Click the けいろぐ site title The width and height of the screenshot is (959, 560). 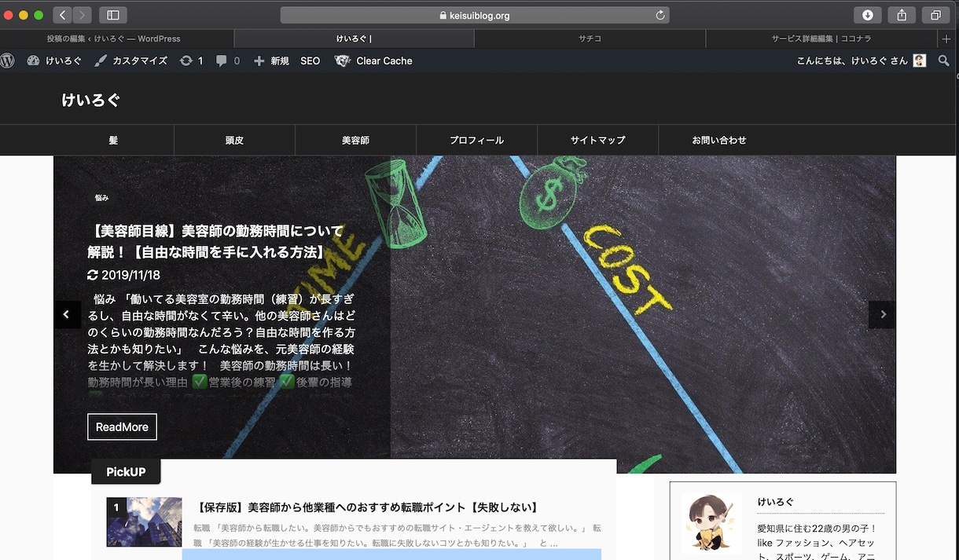point(91,100)
